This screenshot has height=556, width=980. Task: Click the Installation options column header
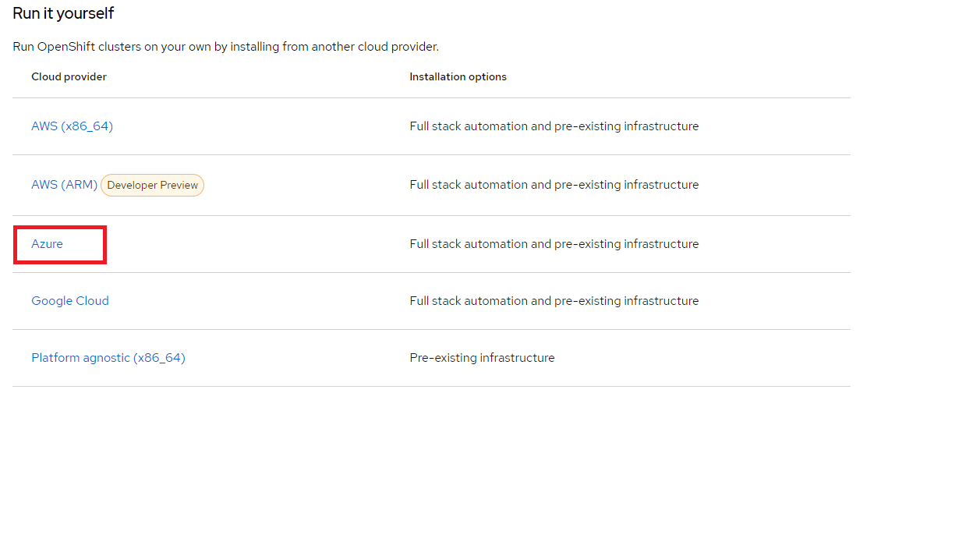tap(458, 77)
